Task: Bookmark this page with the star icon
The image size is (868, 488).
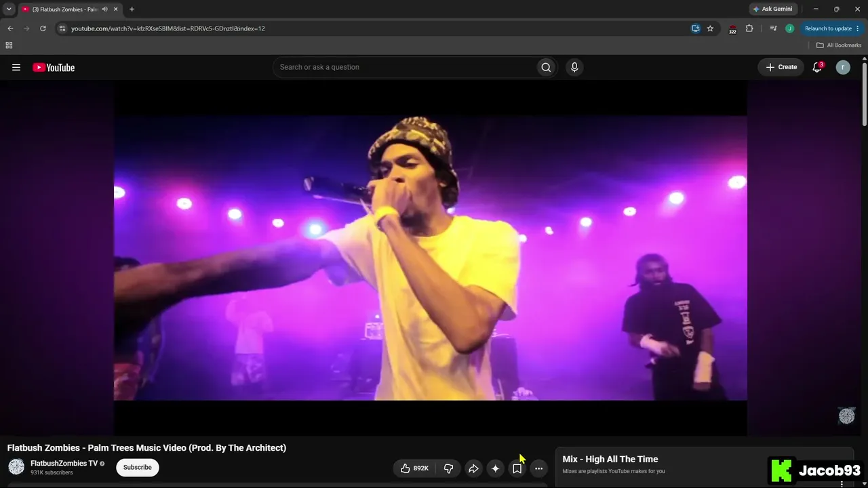Action: pos(710,28)
